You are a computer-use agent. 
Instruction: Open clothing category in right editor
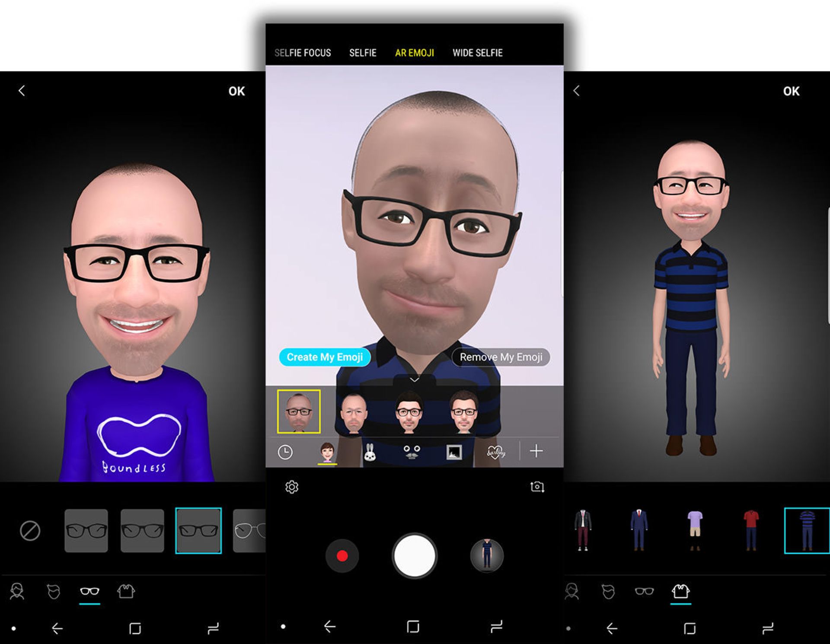click(680, 591)
